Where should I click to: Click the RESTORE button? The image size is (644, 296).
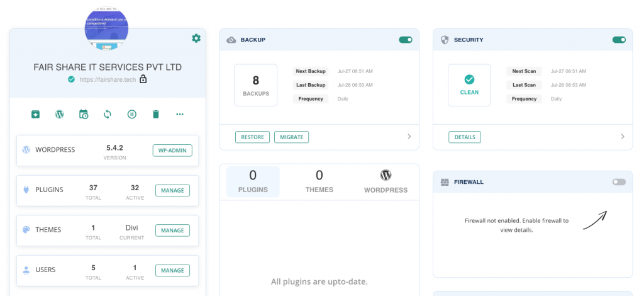[253, 137]
